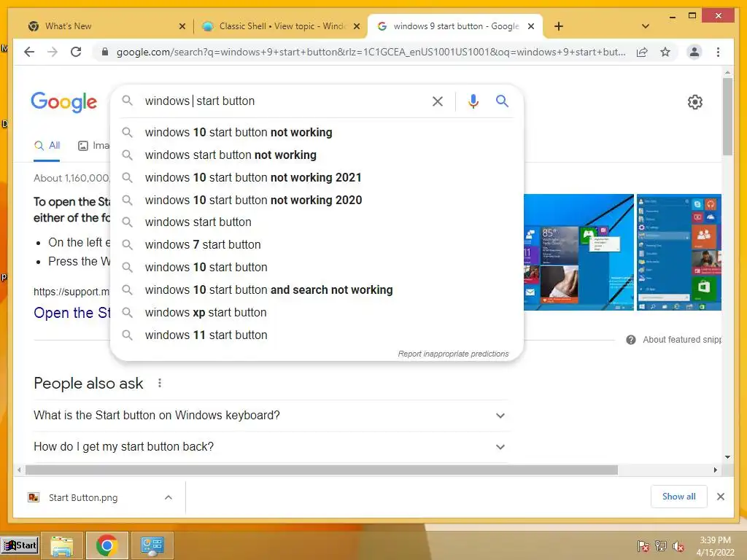This screenshot has height=560, width=747.
Task: Click the Google logo
Action: [64, 102]
